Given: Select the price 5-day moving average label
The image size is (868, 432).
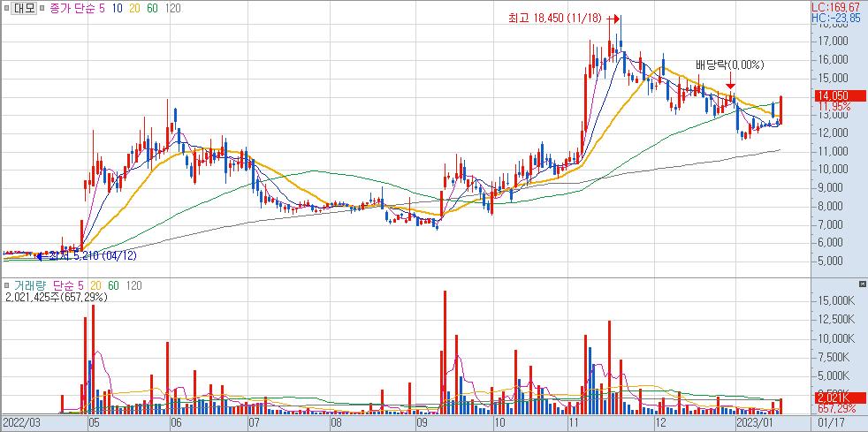Looking at the screenshot, I should [x=102, y=9].
